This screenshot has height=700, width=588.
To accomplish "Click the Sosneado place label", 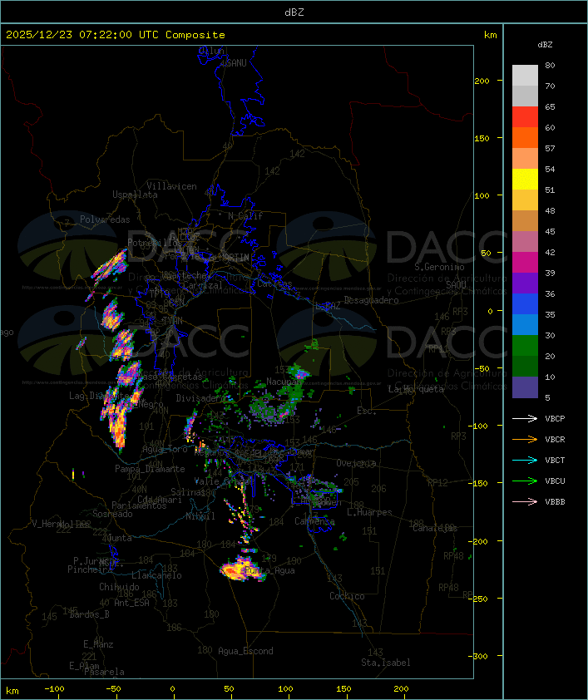I will pos(112,514).
